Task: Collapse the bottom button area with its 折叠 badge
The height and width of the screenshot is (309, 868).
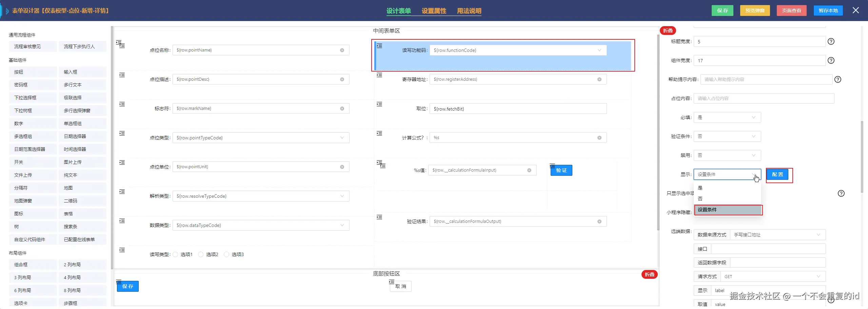Action: (649, 274)
